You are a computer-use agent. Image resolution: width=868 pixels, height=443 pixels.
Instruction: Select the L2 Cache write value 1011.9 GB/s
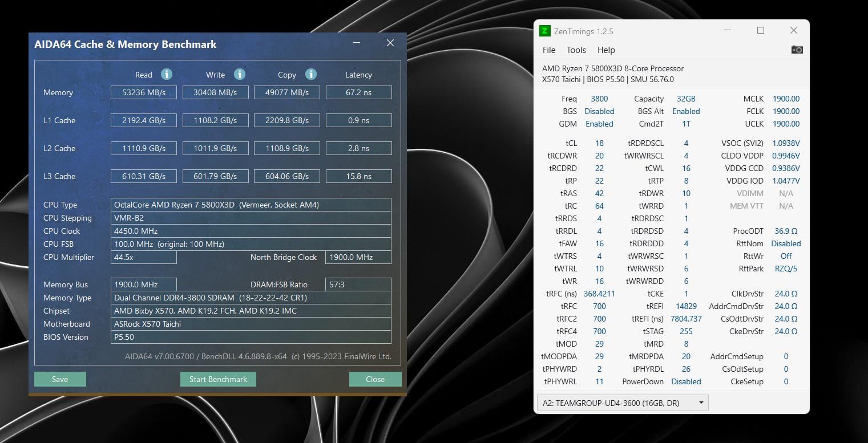(215, 148)
